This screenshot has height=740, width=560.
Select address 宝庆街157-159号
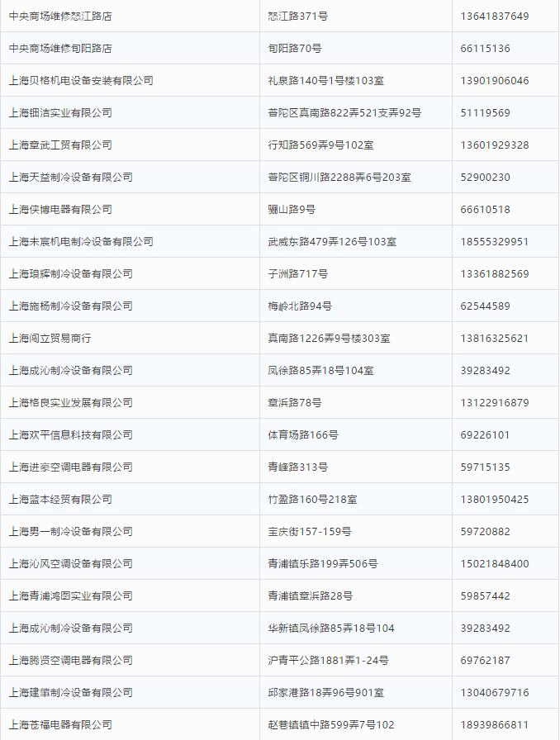[310, 531]
